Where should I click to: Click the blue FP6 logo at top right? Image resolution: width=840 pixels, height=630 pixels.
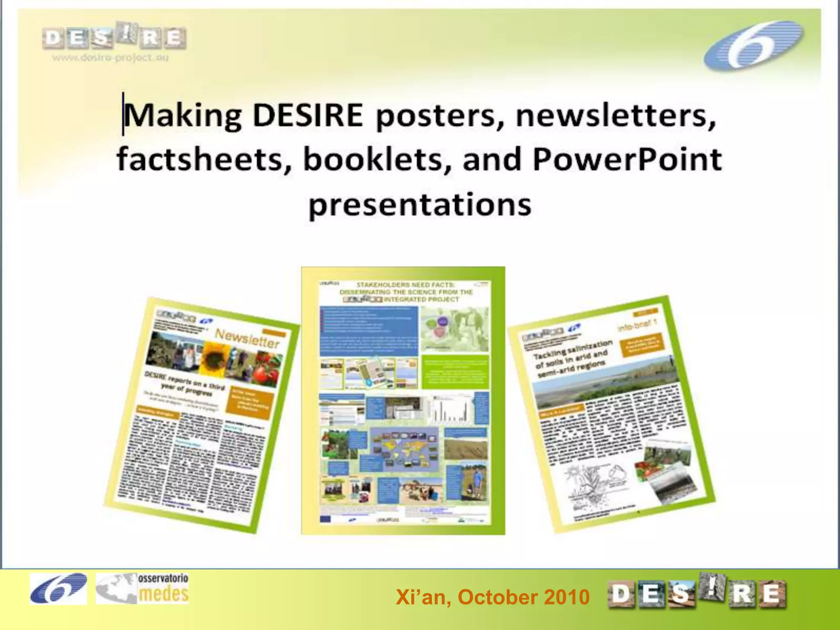coord(754,46)
